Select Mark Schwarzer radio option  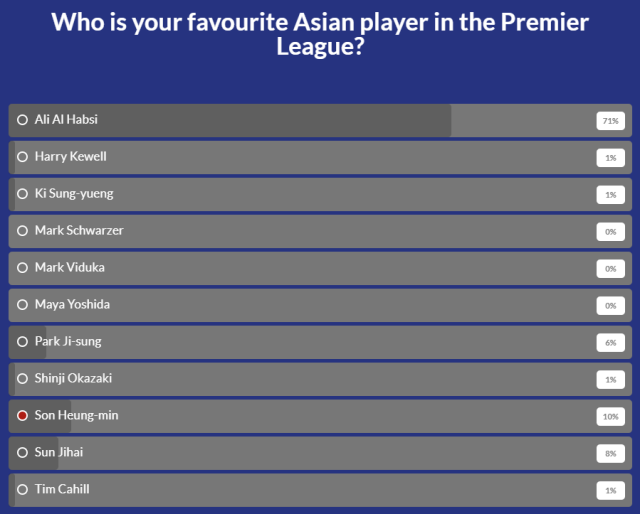[22, 231]
